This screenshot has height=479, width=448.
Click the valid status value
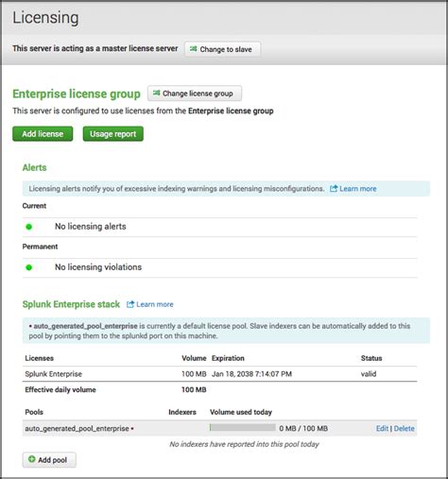(x=369, y=374)
